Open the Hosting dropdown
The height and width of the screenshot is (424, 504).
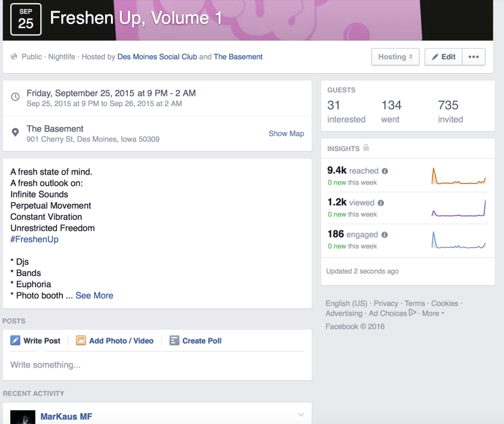395,57
